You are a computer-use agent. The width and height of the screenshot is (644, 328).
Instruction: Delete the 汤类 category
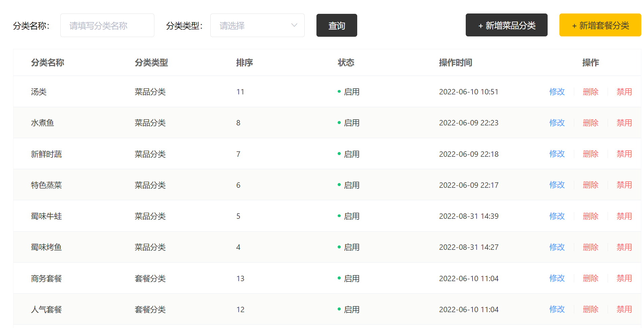[590, 92]
